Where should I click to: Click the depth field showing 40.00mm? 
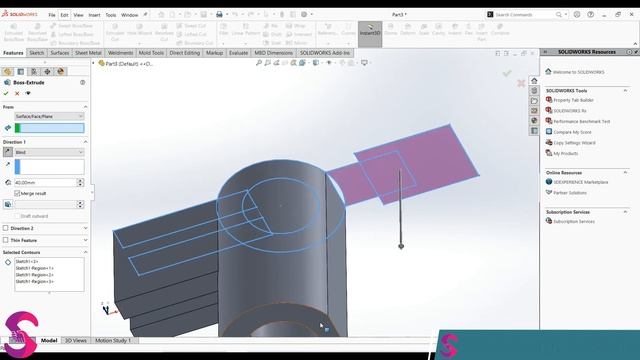click(45, 182)
